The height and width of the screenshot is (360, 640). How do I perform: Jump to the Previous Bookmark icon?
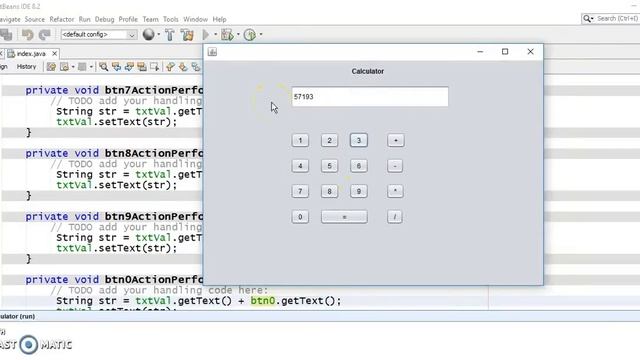(x=170, y=67)
